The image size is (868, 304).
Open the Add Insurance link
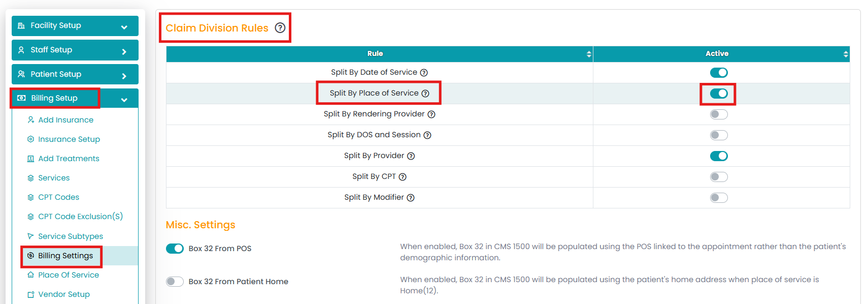click(x=65, y=120)
